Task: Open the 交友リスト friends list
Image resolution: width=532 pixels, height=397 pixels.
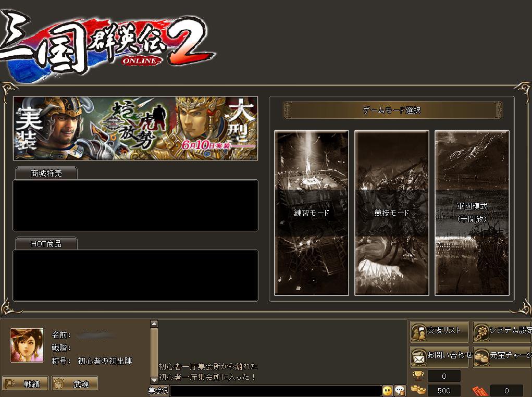Action: click(439, 331)
